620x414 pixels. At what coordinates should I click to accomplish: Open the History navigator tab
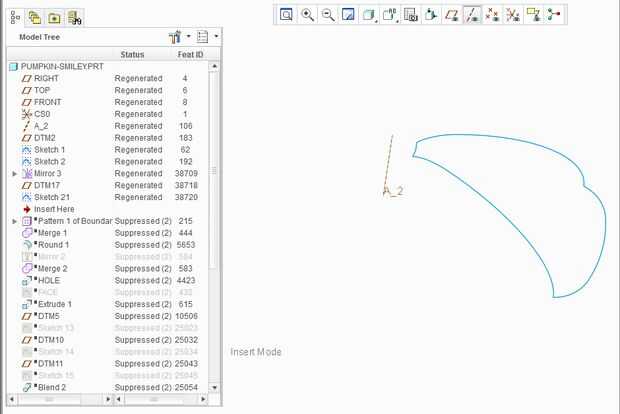pos(74,17)
